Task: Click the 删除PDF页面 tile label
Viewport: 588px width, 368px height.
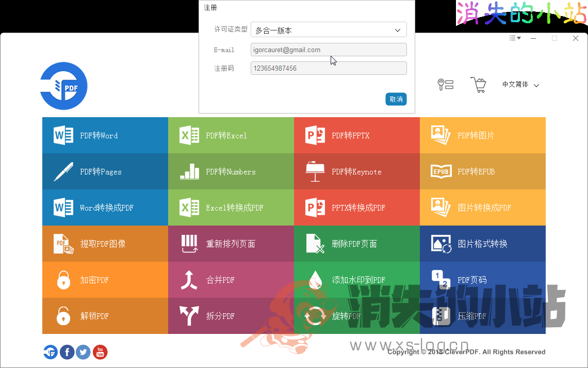Action: pyautogui.click(x=354, y=244)
